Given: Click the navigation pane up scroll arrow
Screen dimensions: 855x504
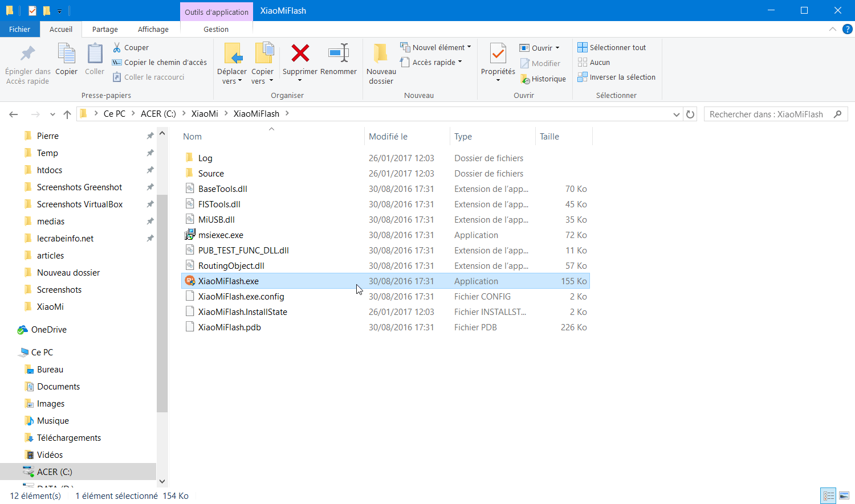Looking at the screenshot, I should [x=162, y=133].
